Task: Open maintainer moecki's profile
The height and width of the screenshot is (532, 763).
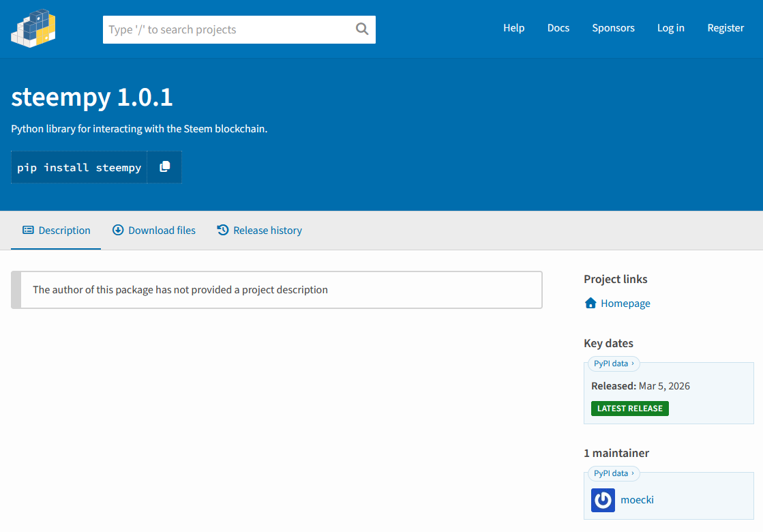Action: [x=637, y=500]
